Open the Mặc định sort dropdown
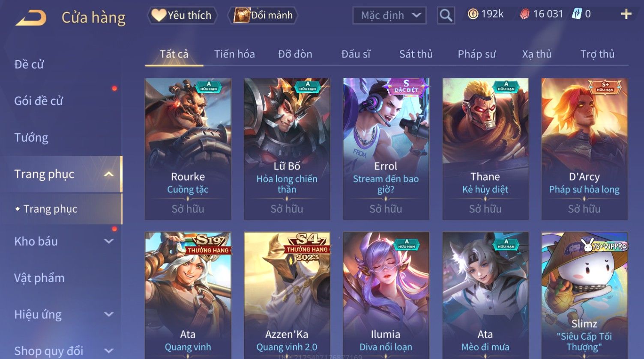The height and width of the screenshot is (359, 644). tap(389, 15)
